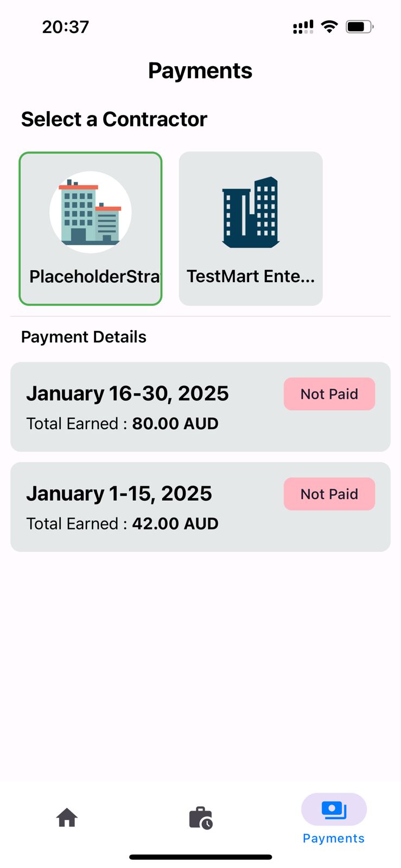Click the Payments label in bottom navigation

click(x=334, y=838)
